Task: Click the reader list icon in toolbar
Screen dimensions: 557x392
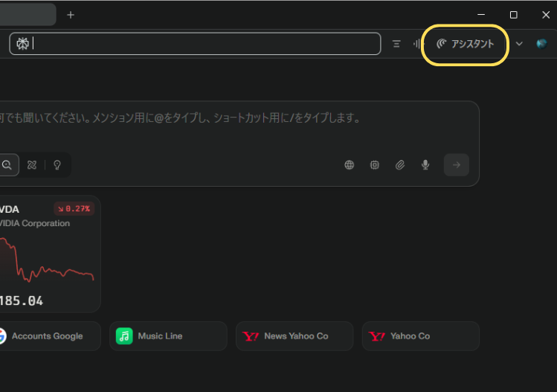Action: pos(396,44)
